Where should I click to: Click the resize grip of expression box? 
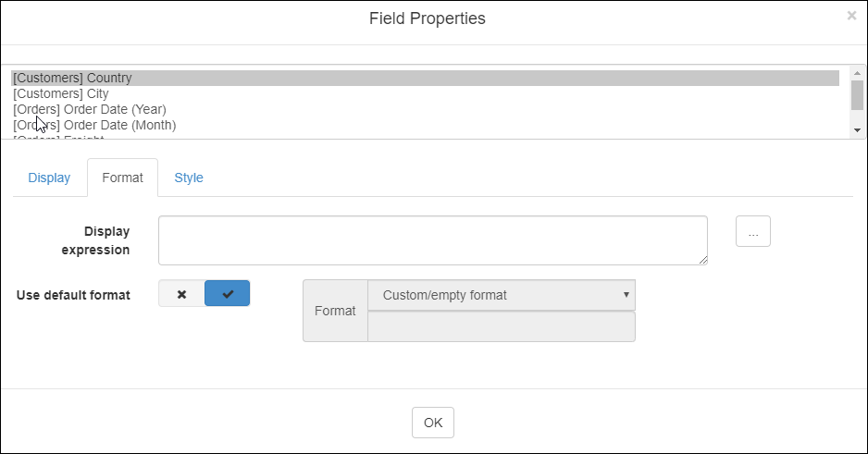pyautogui.click(x=703, y=261)
